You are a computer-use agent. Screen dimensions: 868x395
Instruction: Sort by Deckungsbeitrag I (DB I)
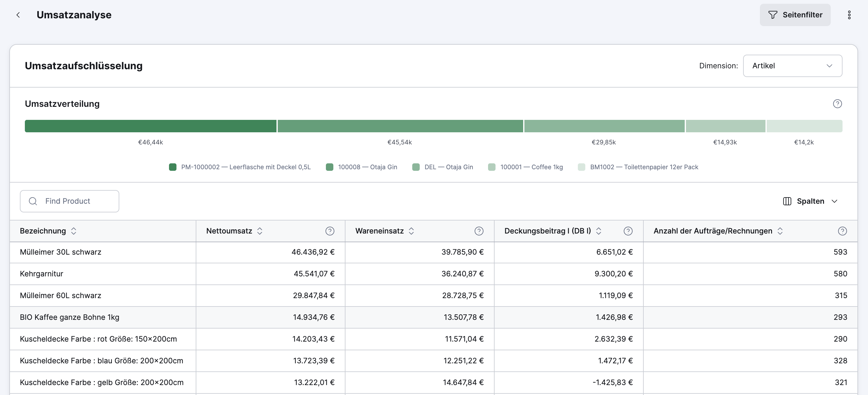click(598, 231)
